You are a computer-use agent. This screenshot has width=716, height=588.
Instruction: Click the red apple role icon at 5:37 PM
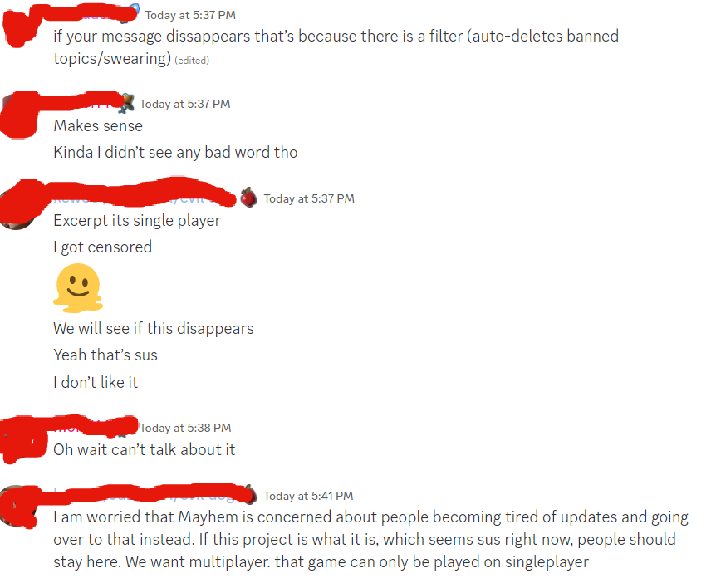[x=248, y=197]
